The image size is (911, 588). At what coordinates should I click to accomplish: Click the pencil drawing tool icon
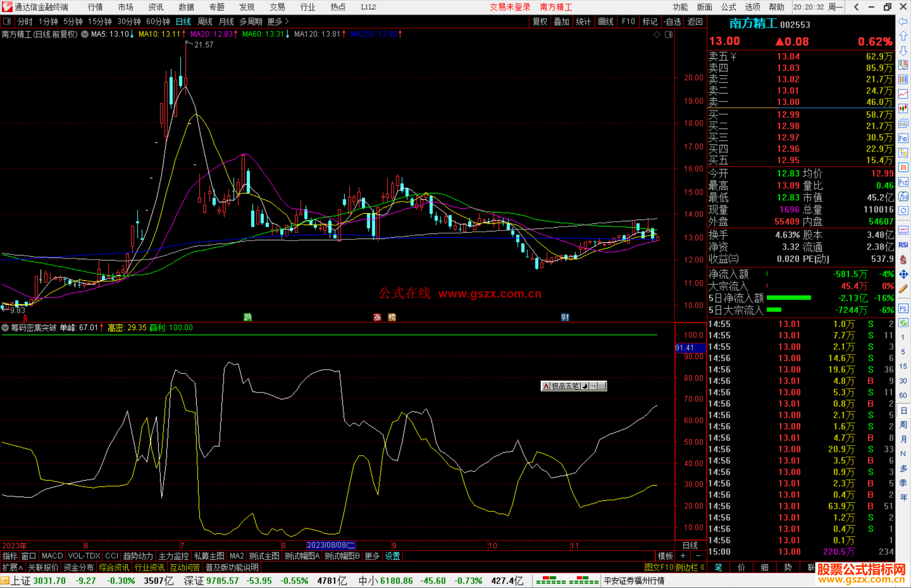(903, 289)
